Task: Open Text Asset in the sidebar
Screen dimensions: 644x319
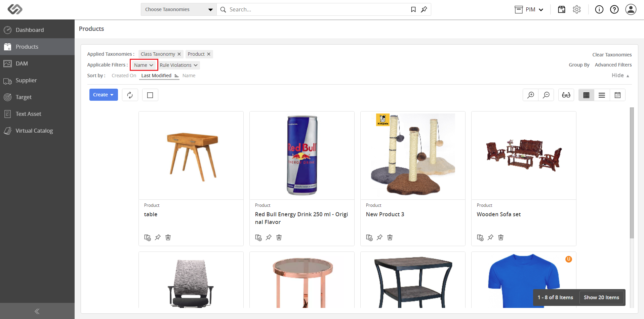Action: point(37,114)
